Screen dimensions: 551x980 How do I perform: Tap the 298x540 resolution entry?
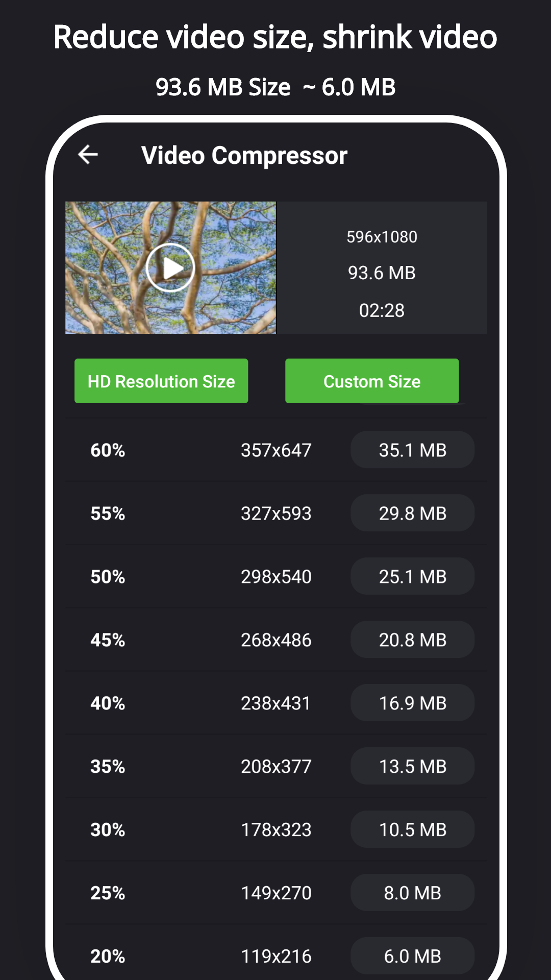(x=276, y=577)
